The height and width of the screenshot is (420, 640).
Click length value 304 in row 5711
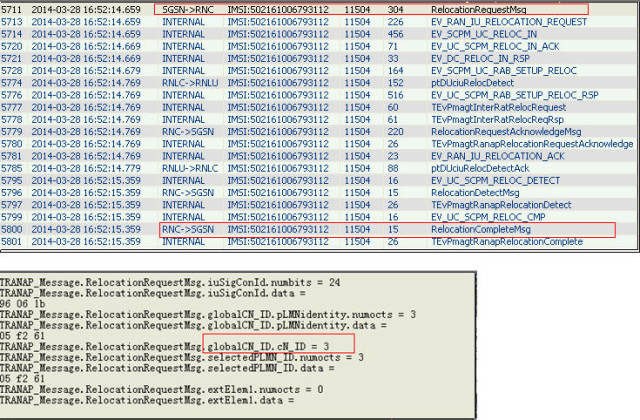396,9
